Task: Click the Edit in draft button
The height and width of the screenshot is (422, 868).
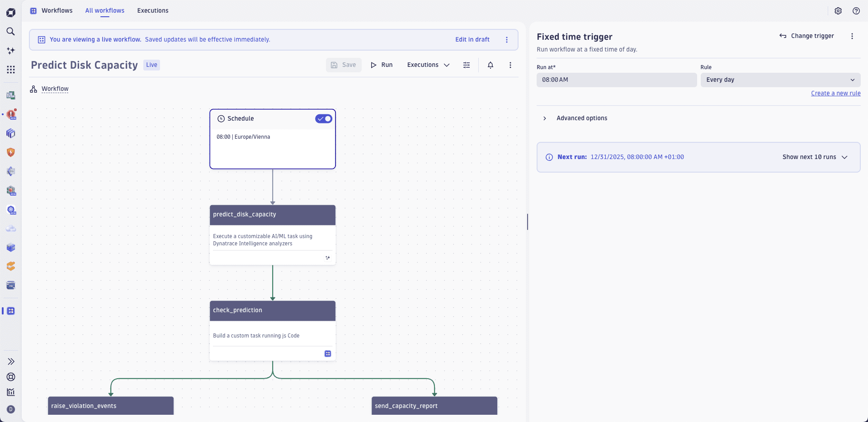Action: (472, 39)
